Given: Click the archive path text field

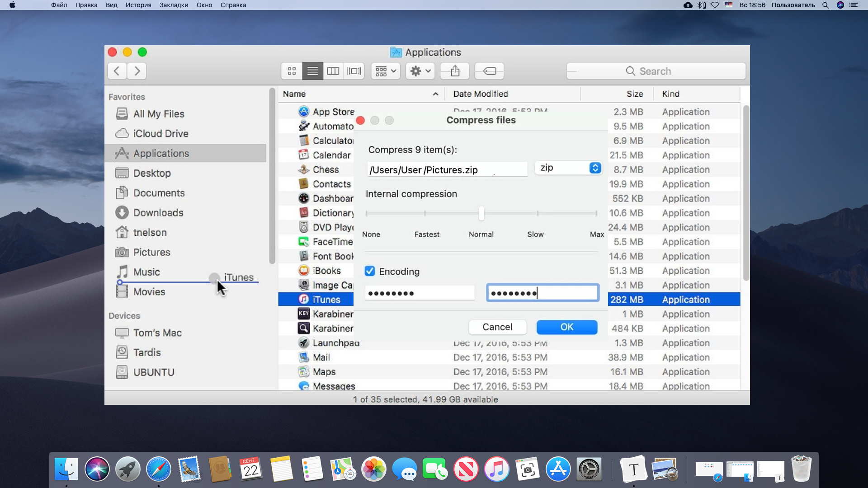Looking at the screenshot, I should [447, 170].
